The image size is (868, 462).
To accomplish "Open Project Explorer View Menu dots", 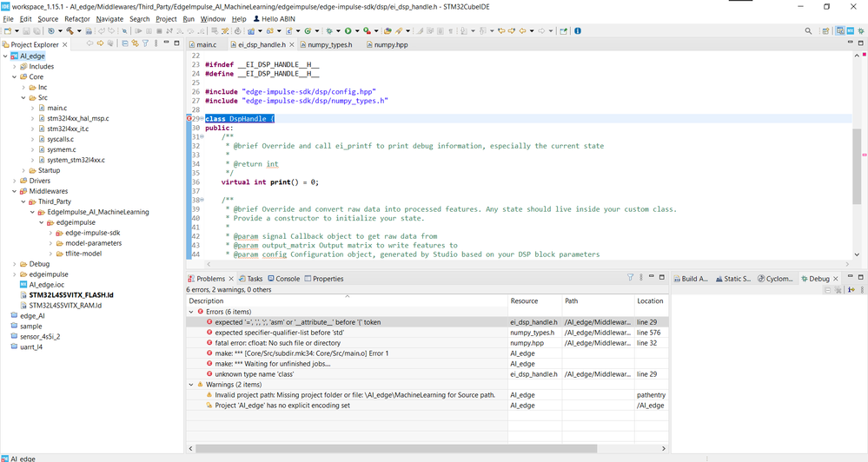I will [x=156, y=43].
